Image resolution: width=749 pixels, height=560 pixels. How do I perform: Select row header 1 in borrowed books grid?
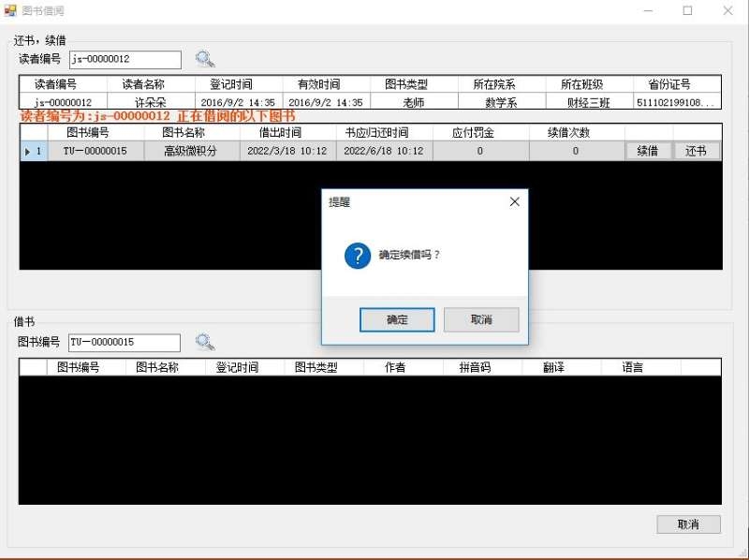[x=34, y=152]
